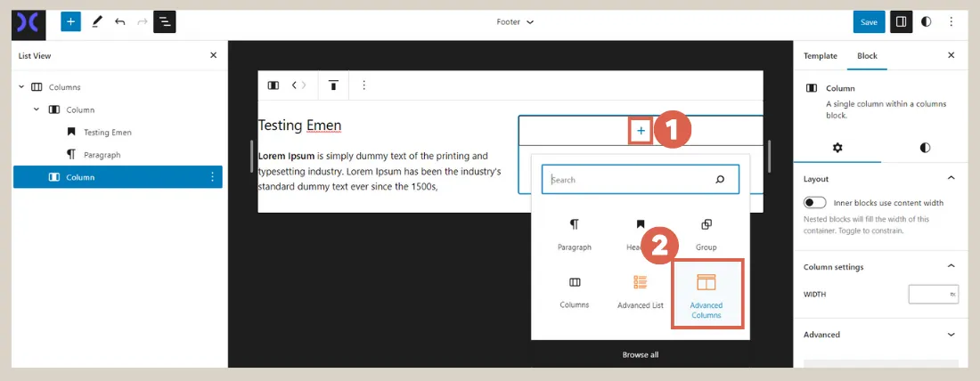Move the column left with arrow
This screenshot has width=980, height=381.
tap(294, 85)
